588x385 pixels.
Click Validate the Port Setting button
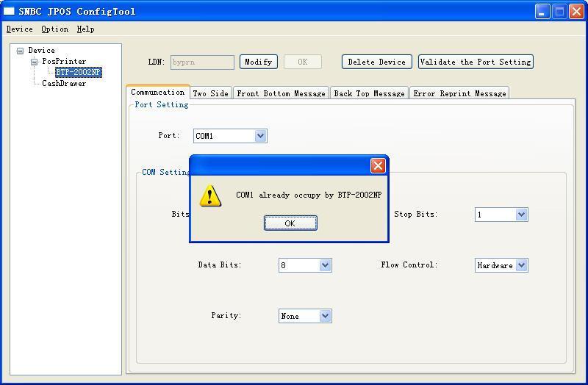[476, 62]
